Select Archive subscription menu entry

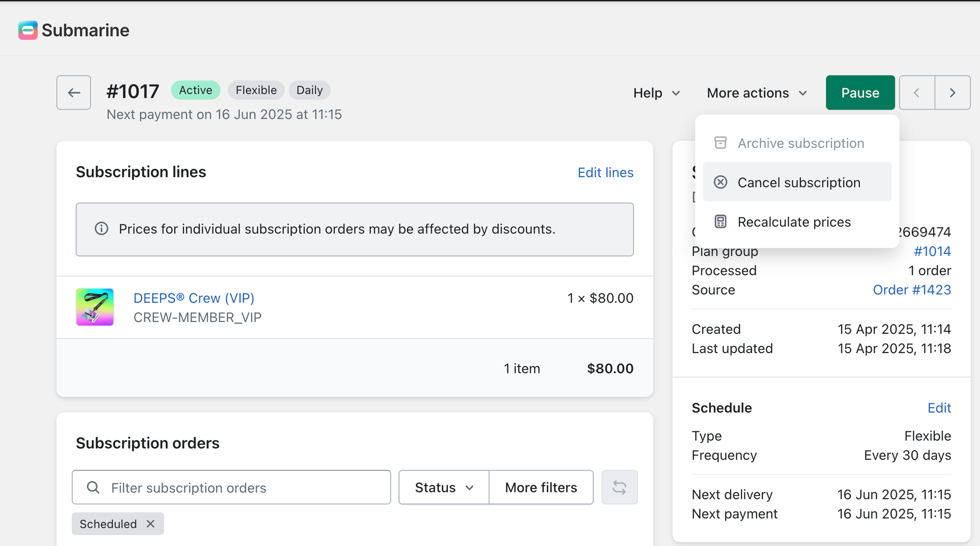tap(800, 143)
